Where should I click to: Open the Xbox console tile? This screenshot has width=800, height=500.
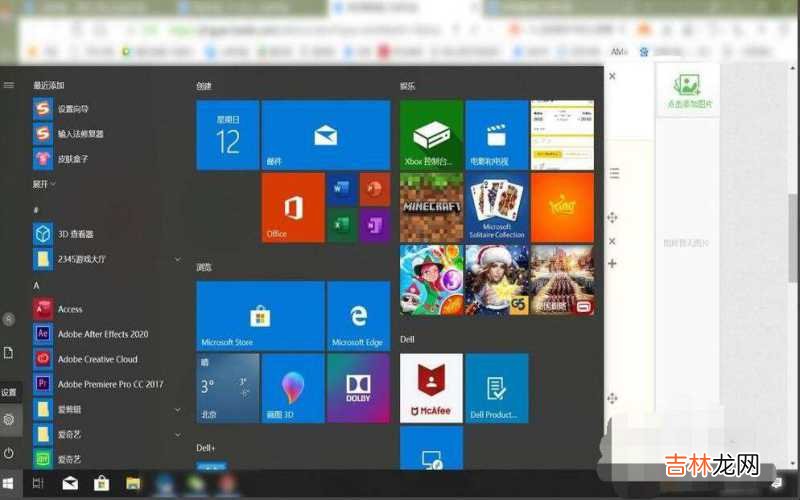coord(431,135)
